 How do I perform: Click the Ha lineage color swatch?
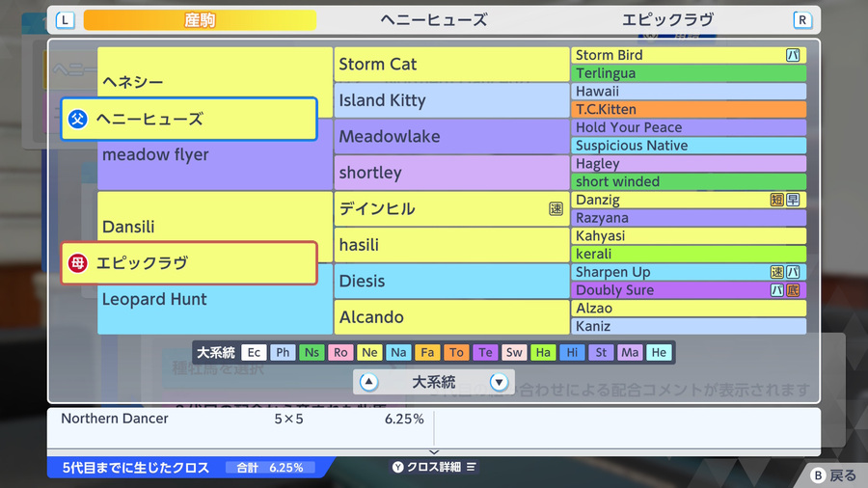(543, 352)
